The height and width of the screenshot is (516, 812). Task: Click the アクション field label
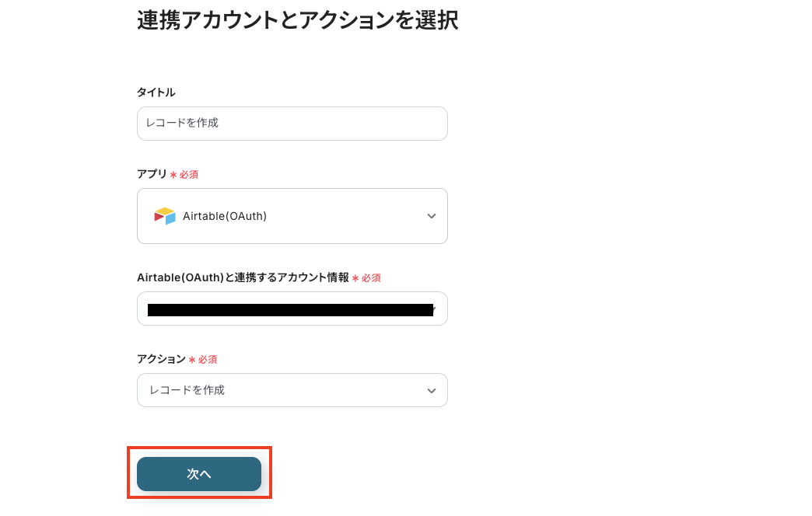click(161, 359)
